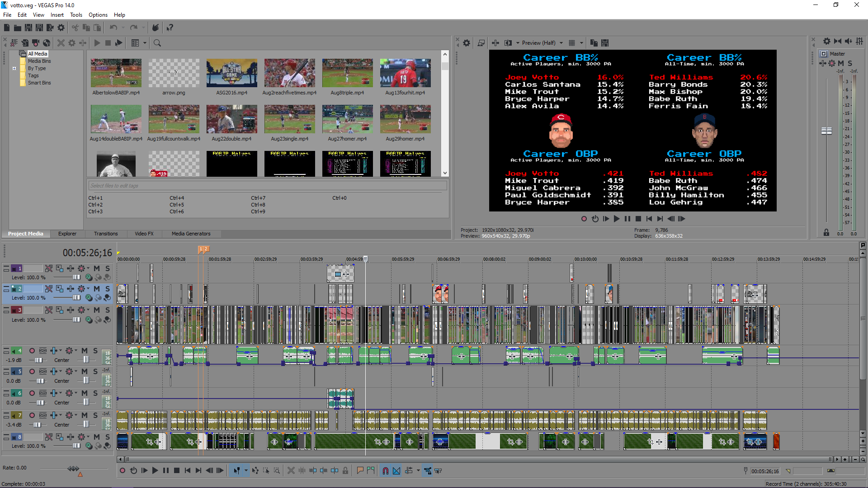This screenshot has height=488, width=868.
Task: Select the Zoom Edit tool
Action: [x=277, y=471]
